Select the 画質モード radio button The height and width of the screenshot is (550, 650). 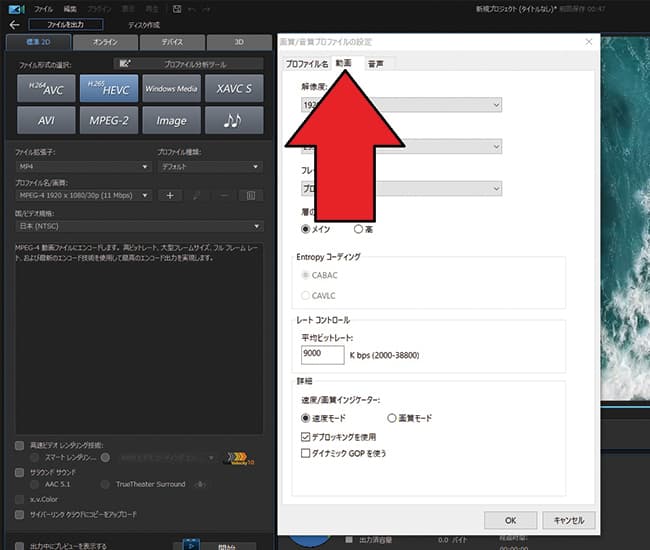(x=392, y=418)
